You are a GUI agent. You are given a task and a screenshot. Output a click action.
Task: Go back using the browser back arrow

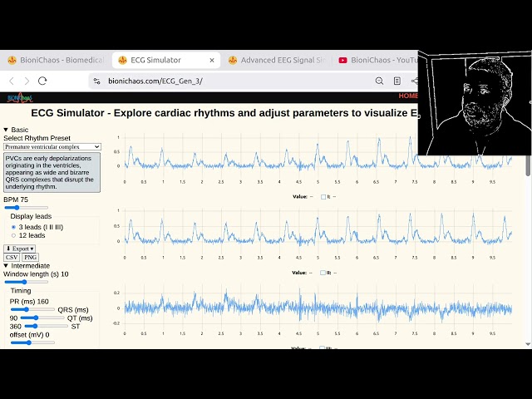pyautogui.click(x=12, y=81)
